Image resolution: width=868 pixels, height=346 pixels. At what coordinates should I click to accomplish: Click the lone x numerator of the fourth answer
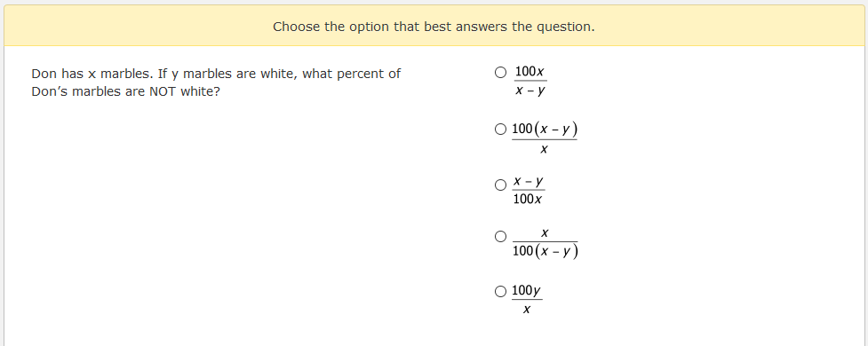point(545,234)
